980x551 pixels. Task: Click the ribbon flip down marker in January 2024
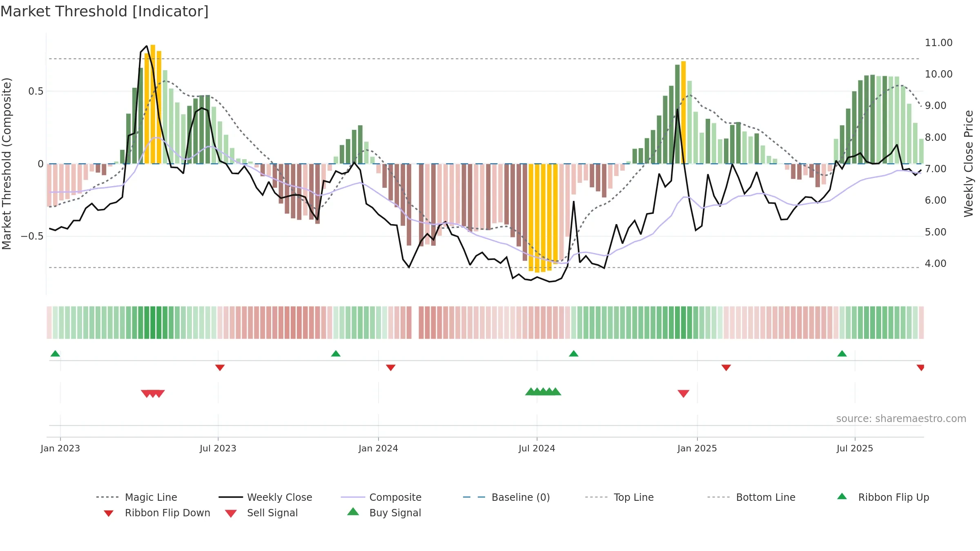click(390, 368)
